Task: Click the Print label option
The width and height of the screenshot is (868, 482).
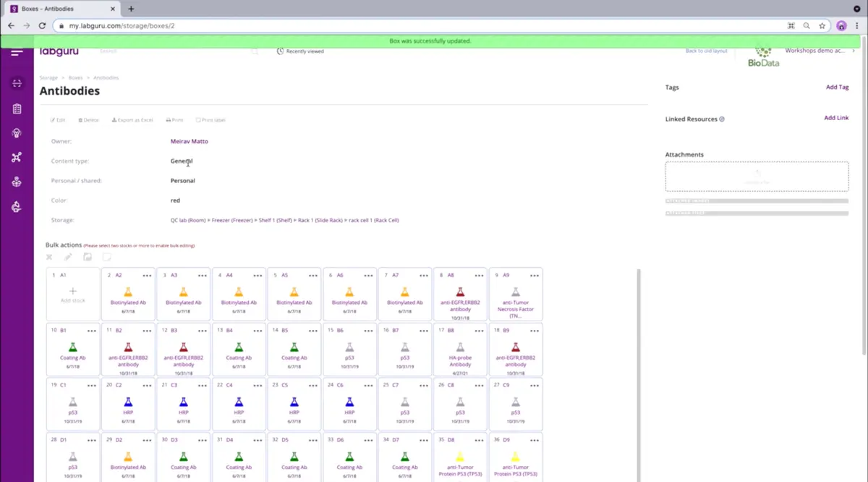Action: pyautogui.click(x=210, y=120)
